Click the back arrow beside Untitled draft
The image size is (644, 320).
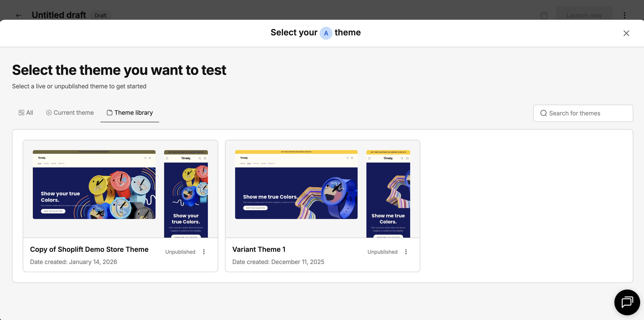pos(19,15)
